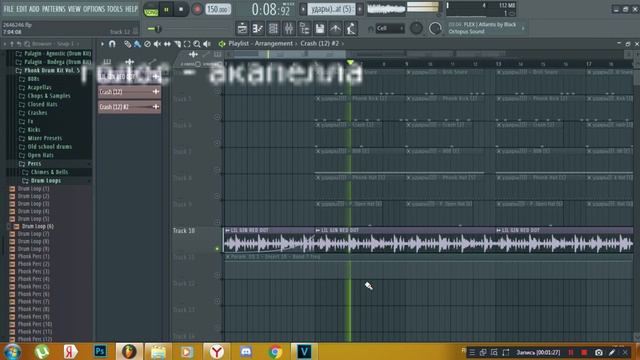Click the one-click audio recording icon
The height and width of the screenshot is (360, 640).
pyautogui.click(x=351, y=28)
